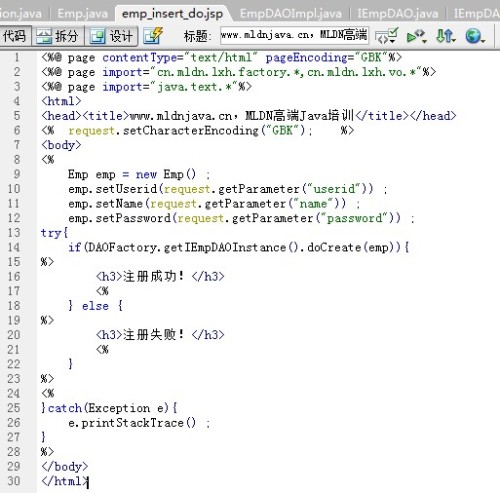Switch to 拆分 (Split) view

point(58,36)
